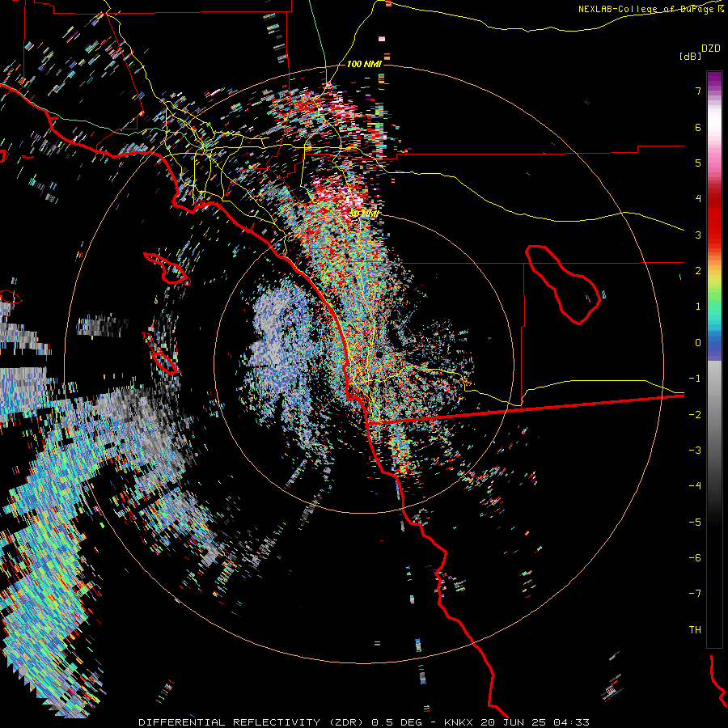
Task: Click the ZDR color scale bar
Action: pos(714,359)
